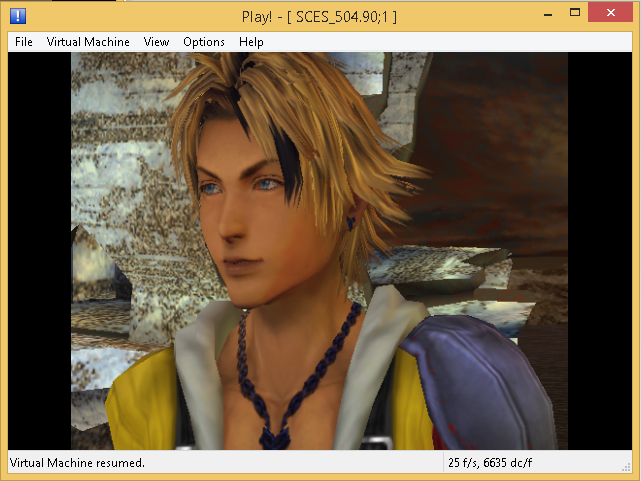Screen dimensions: 641x481
Task: Maximize the Play! emulator window
Action: [575, 14]
